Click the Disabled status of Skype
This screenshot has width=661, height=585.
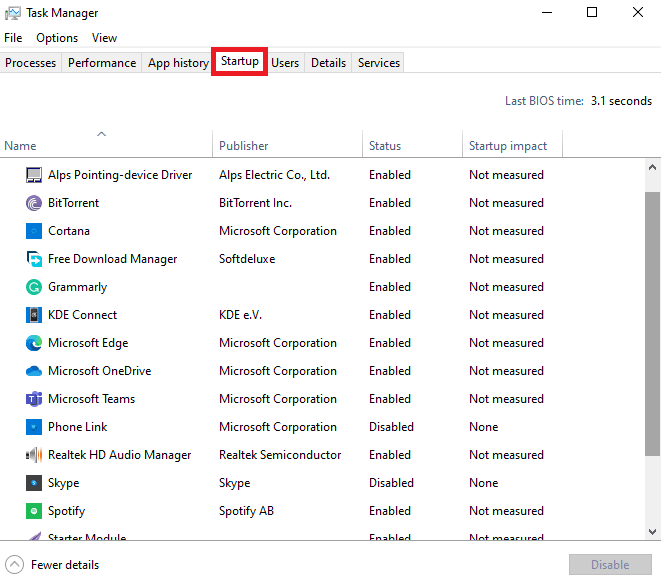tap(391, 483)
